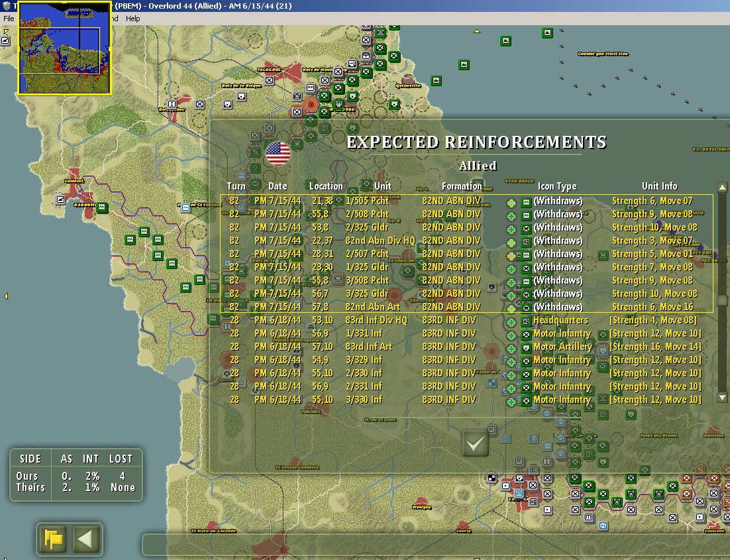Click location 22,37 for 82nd Abn Div HQ
Image resolution: width=730 pixels, height=560 pixels.
click(322, 241)
